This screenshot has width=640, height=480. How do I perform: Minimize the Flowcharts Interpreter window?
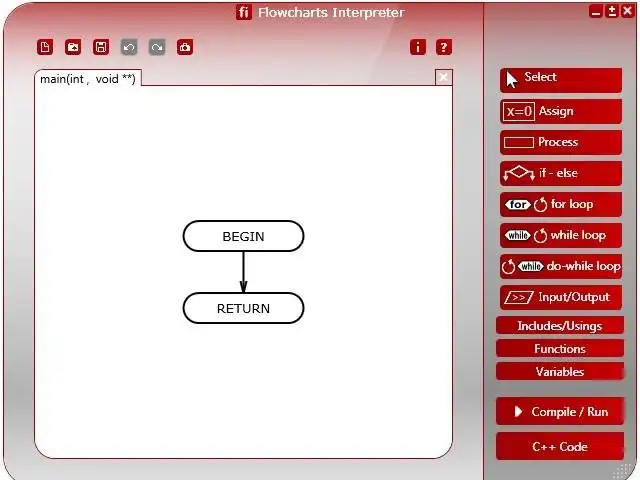pos(596,11)
